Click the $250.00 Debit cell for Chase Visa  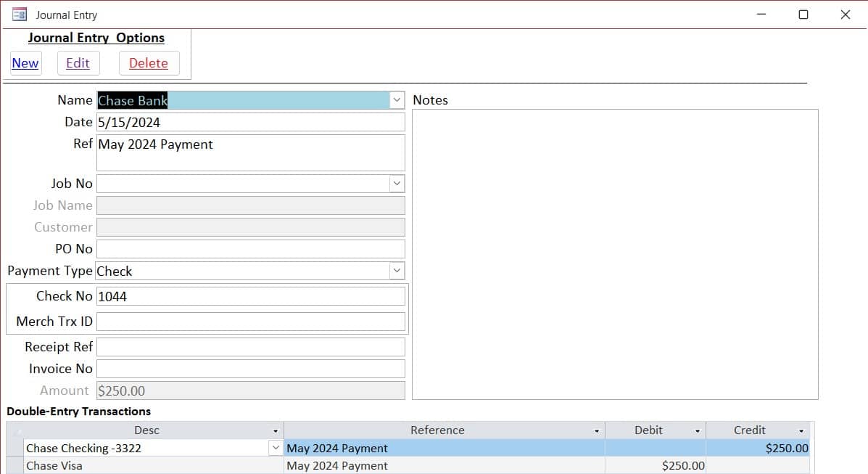tap(656, 466)
